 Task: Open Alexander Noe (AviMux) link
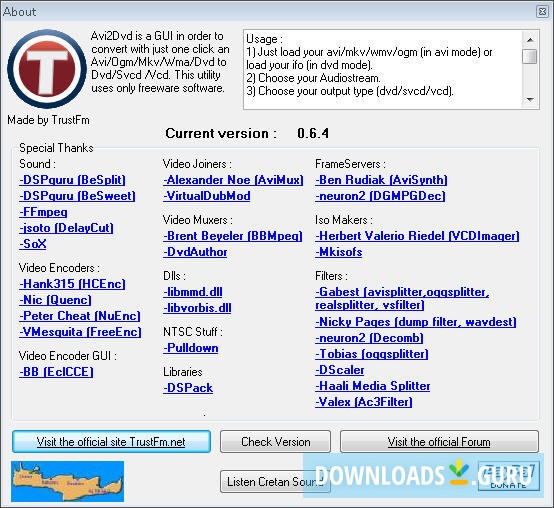click(233, 180)
